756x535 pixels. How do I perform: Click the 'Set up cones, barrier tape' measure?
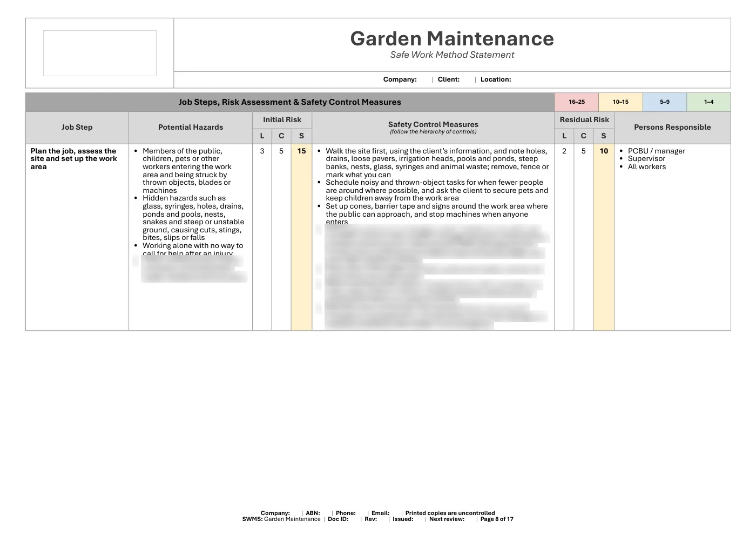(x=436, y=213)
